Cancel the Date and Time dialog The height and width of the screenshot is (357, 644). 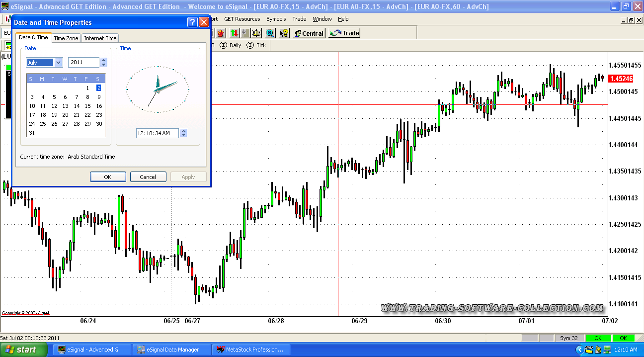point(148,177)
